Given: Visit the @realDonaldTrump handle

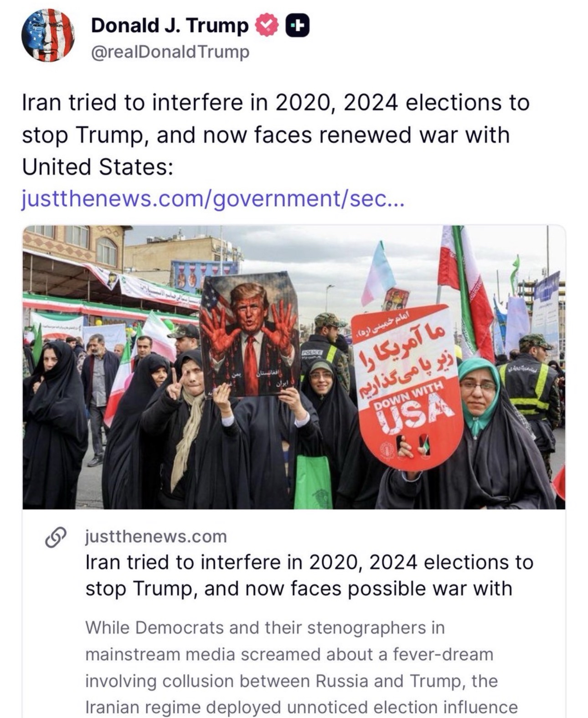Looking at the screenshot, I should 170,52.
